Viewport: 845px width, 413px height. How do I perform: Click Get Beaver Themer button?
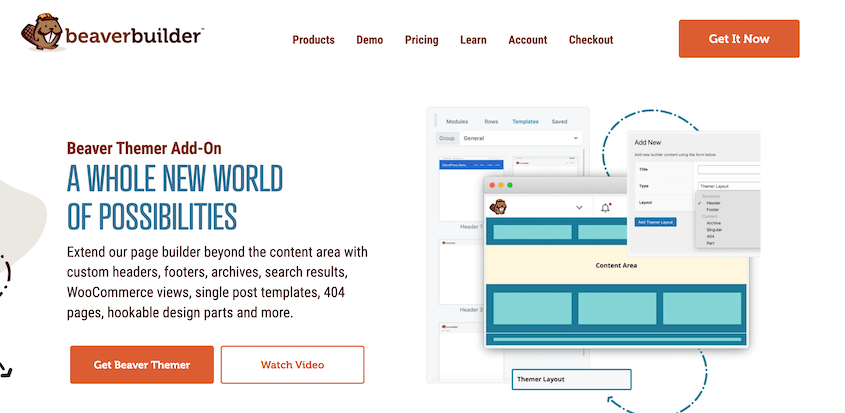click(142, 365)
